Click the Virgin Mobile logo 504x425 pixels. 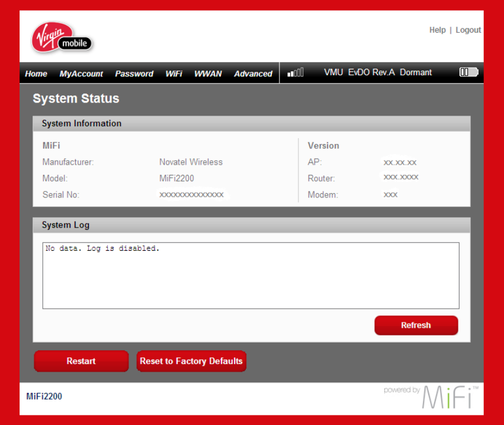pos(62,37)
